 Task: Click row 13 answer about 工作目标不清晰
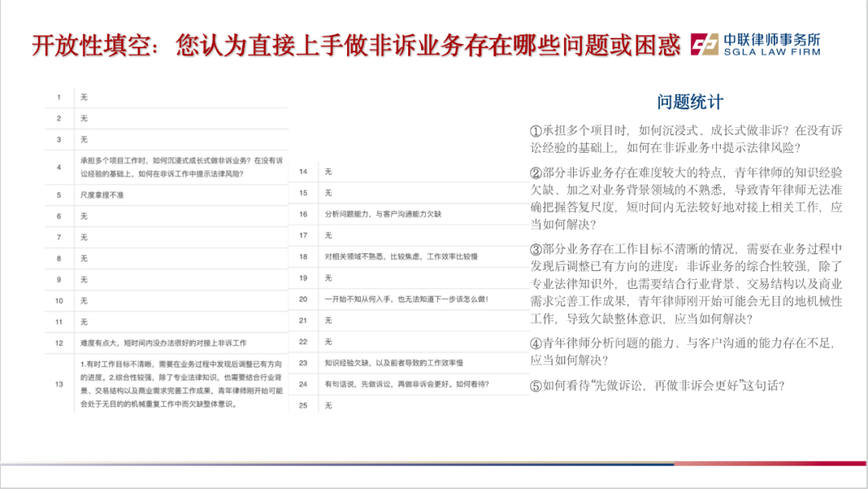pyautogui.click(x=181, y=384)
